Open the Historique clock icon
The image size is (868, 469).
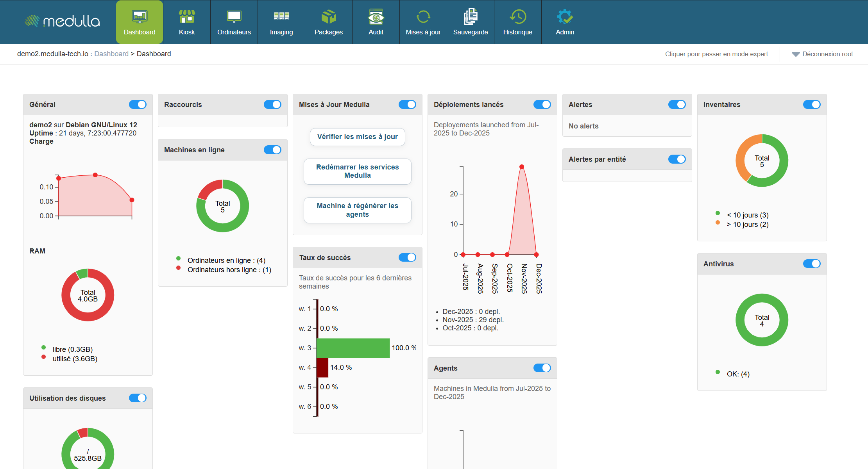coord(518,17)
